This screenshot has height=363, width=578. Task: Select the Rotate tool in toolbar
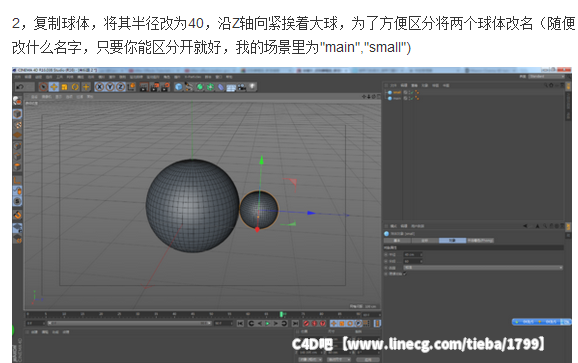click(x=75, y=87)
